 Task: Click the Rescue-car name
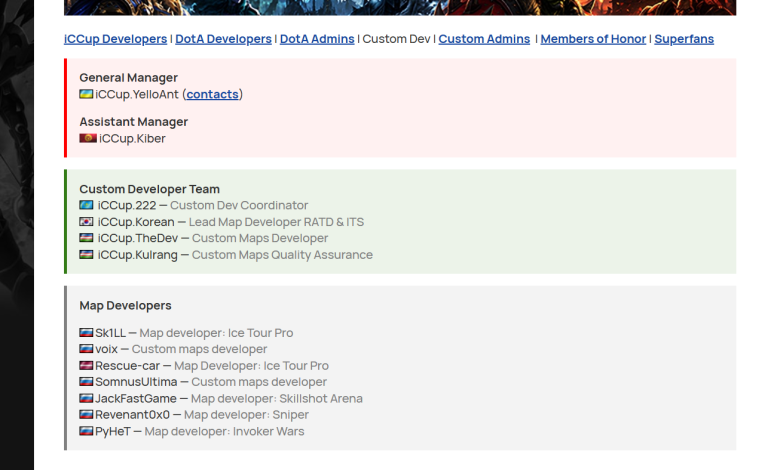127,366
